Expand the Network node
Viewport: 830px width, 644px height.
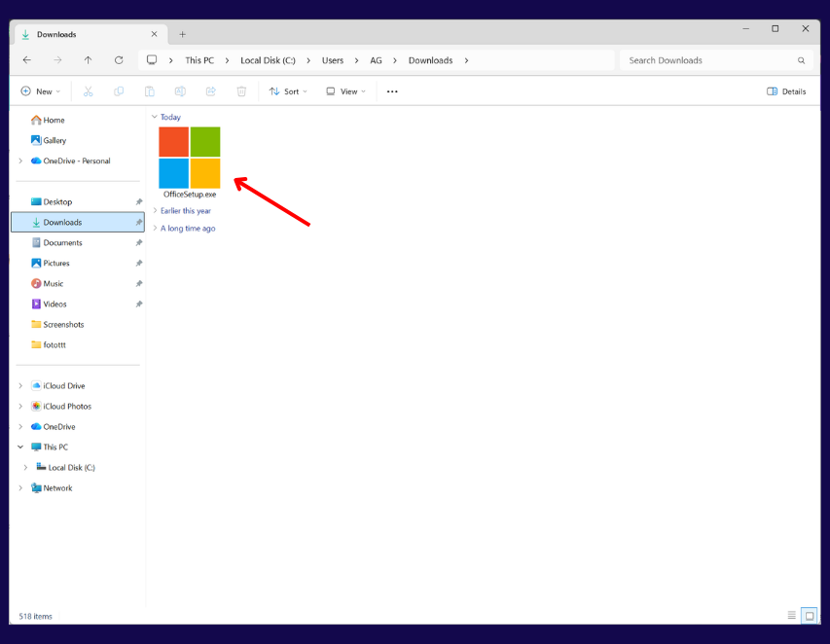[x=20, y=488]
